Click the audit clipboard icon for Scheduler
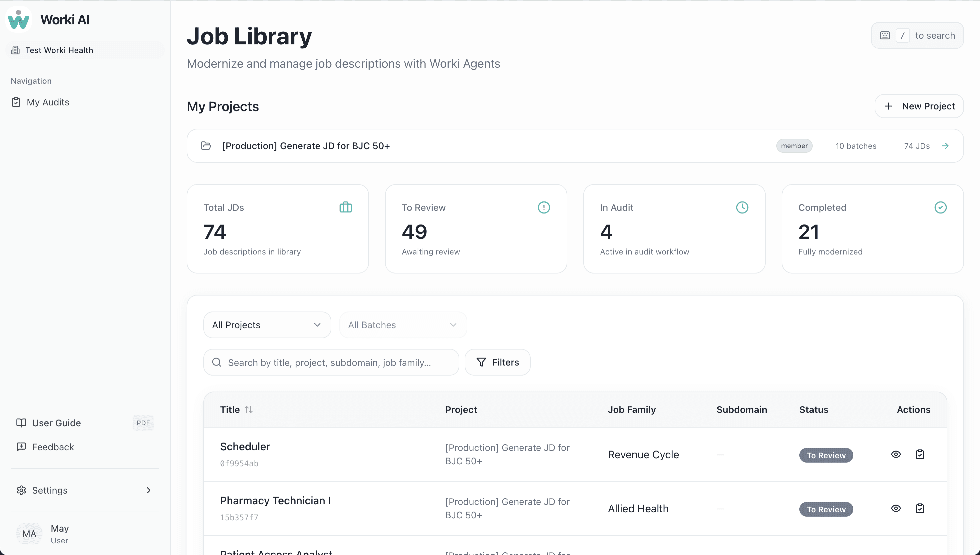Image resolution: width=980 pixels, height=555 pixels. click(x=920, y=454)
